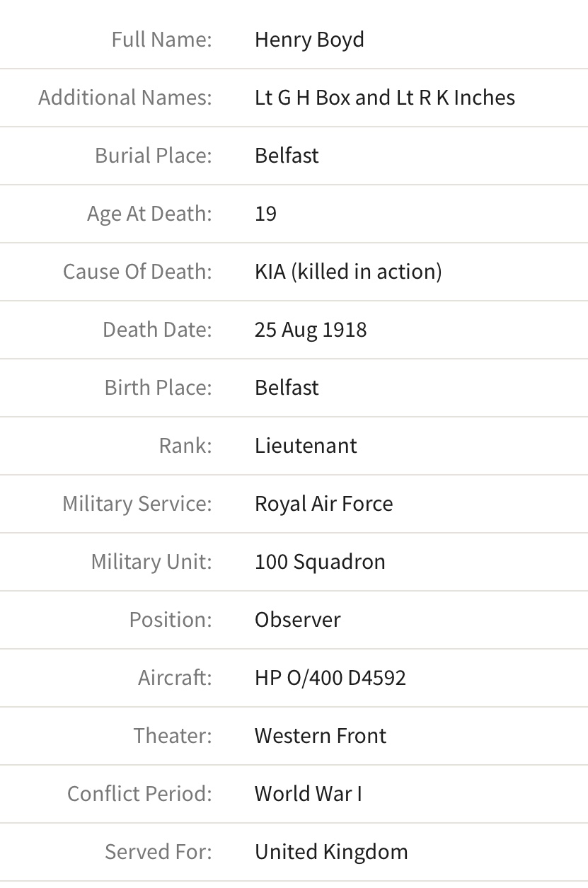This screenshot has width=588, height=888.
Task: Click the Additional Names label
Action: (x=125, y=98)
